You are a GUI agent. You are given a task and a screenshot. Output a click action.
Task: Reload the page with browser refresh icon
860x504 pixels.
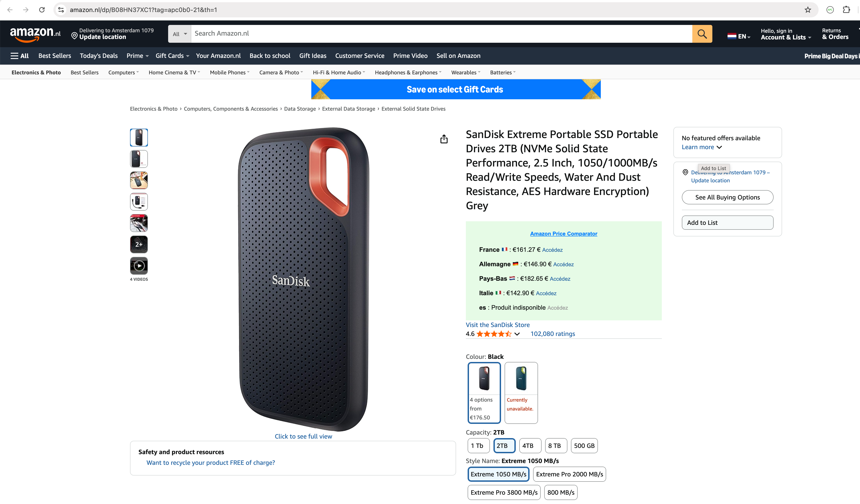(42, 10)
